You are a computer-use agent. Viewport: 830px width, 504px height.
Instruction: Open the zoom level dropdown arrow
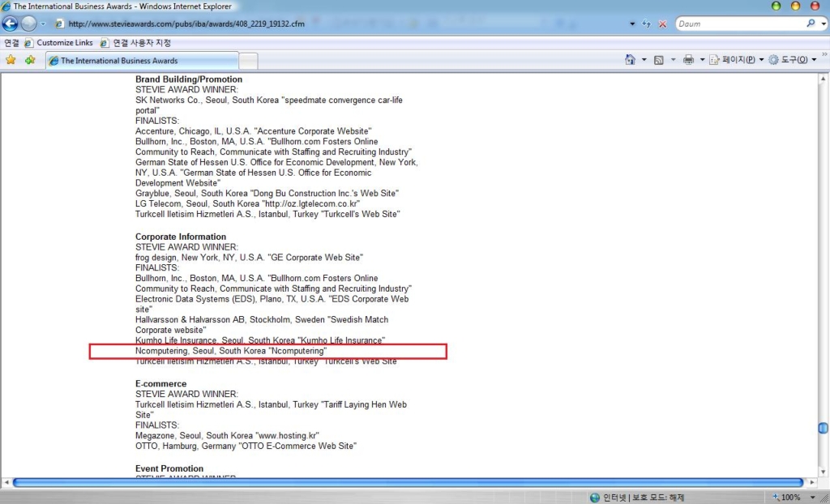pyautogui.click(x=813, y=498)
